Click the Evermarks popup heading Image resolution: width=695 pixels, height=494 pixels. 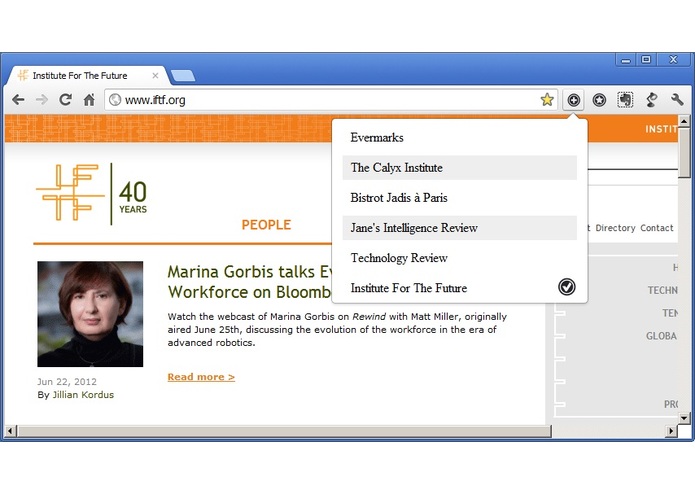click(x=377, y=137)
